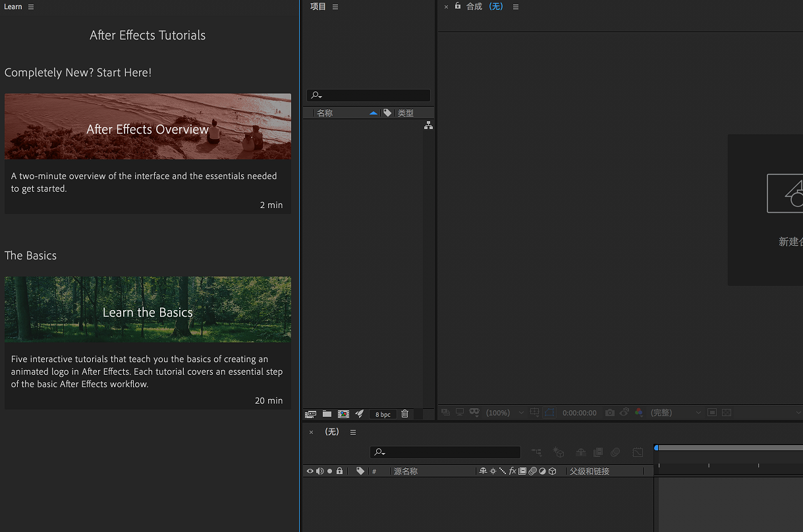Open the Interpret Footage icon in Project panel
Image resolution: width=803 pixels, height=532 pixels.
coord(310,414)
